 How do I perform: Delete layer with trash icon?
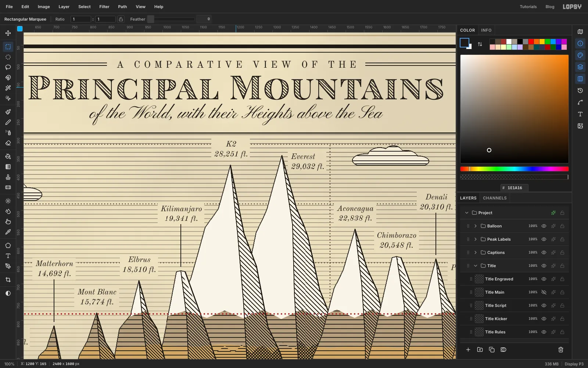(x=561, y=350)
